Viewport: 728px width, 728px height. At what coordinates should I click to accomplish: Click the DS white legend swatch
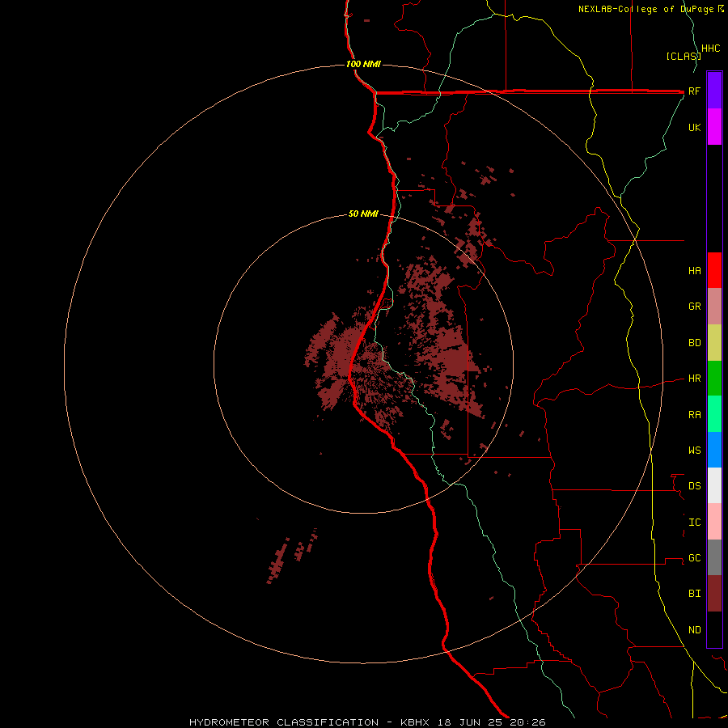714,485
